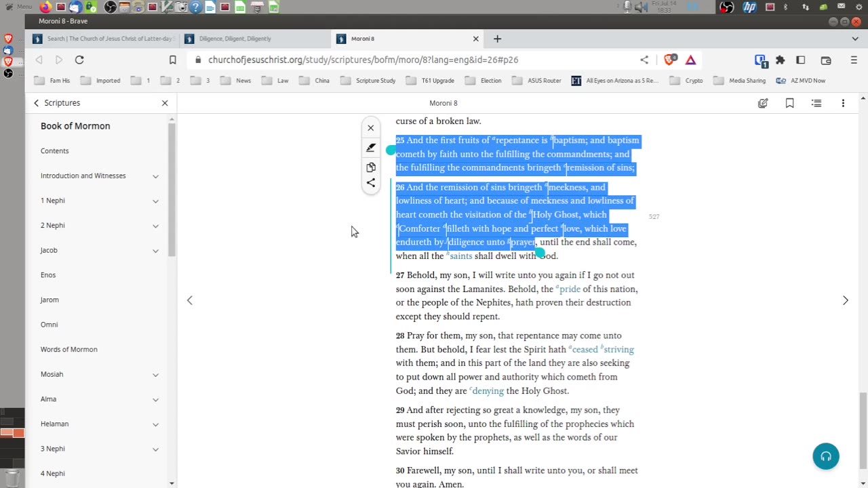
Task: Close the Moroni 8 tab
Action: [475, 39]
